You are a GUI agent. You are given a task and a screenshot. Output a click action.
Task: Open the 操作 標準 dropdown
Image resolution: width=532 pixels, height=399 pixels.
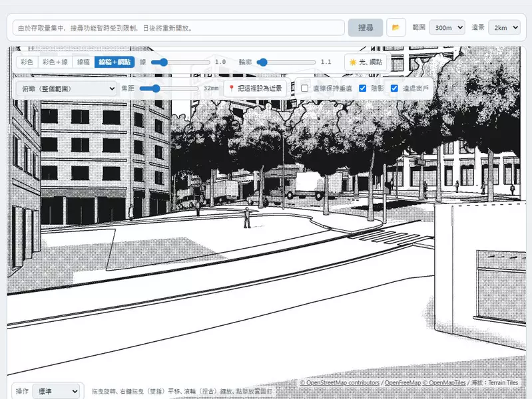(57, 392)
